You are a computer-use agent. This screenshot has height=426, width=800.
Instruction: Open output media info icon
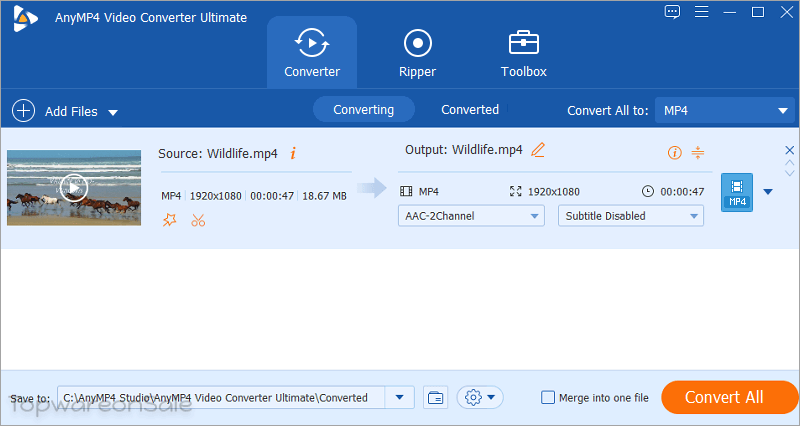click(674, 153)
